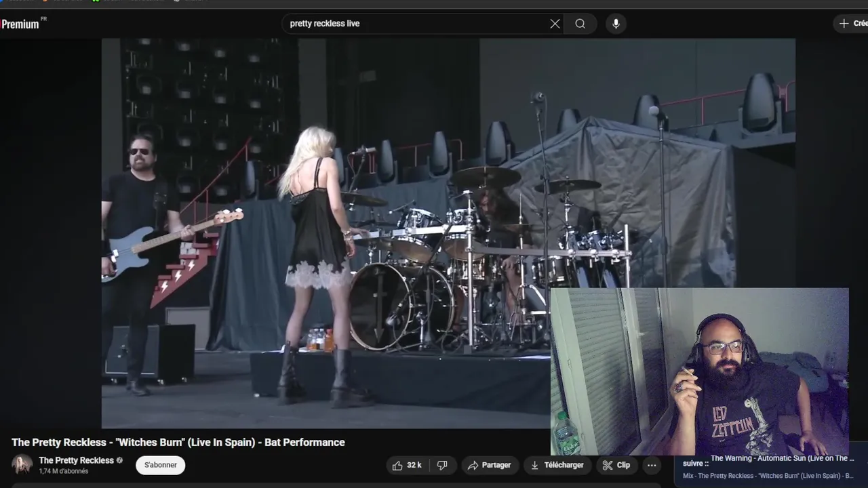868x488 pixels.
Task: Click the magnifier search button
Action: coord(580,24)
